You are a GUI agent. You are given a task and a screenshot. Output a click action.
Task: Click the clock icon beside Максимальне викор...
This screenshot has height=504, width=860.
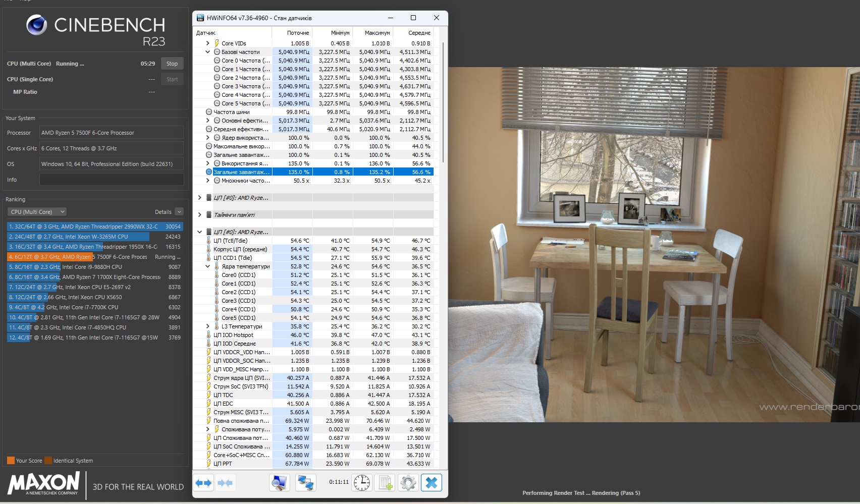coord(209,146)
